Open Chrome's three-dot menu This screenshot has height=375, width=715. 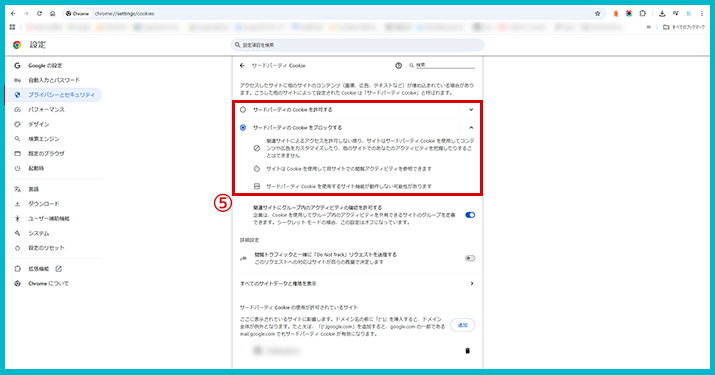[x=702, y=14]
